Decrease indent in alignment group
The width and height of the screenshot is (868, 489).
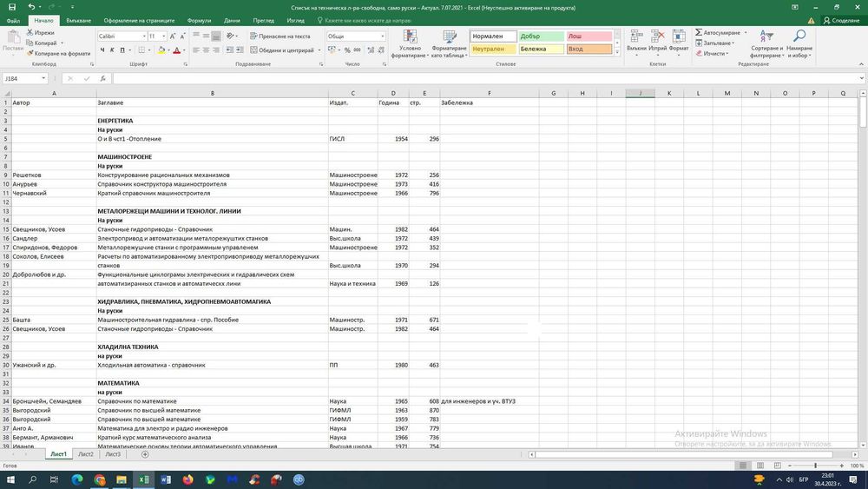click(x=230, y=50)
